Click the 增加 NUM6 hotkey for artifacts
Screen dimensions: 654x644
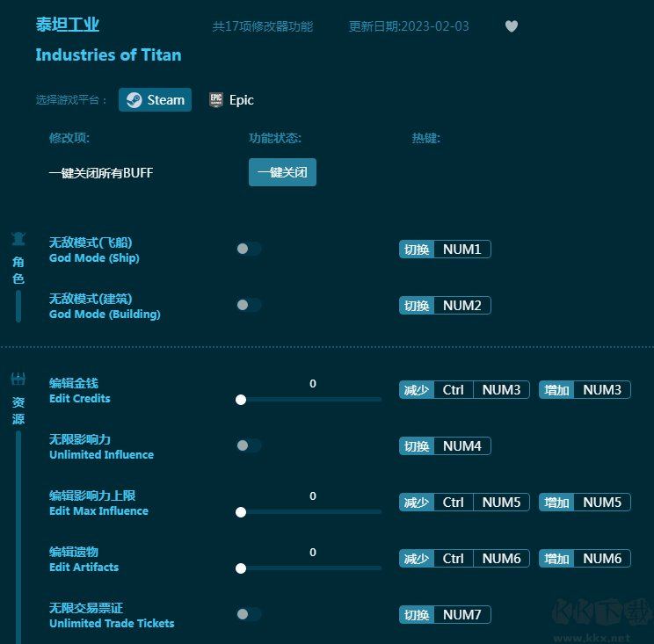click(585, 558)
